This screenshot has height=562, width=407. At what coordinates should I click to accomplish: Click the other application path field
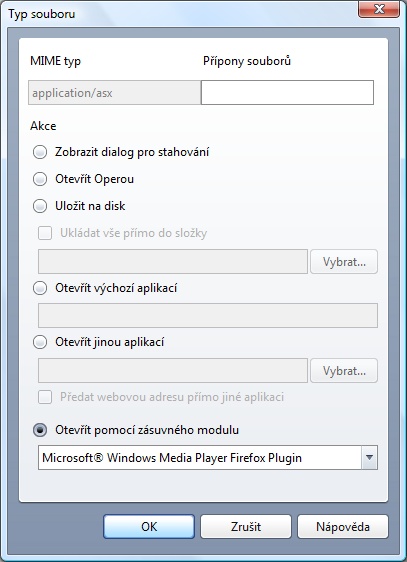click(x=173, y=371)
